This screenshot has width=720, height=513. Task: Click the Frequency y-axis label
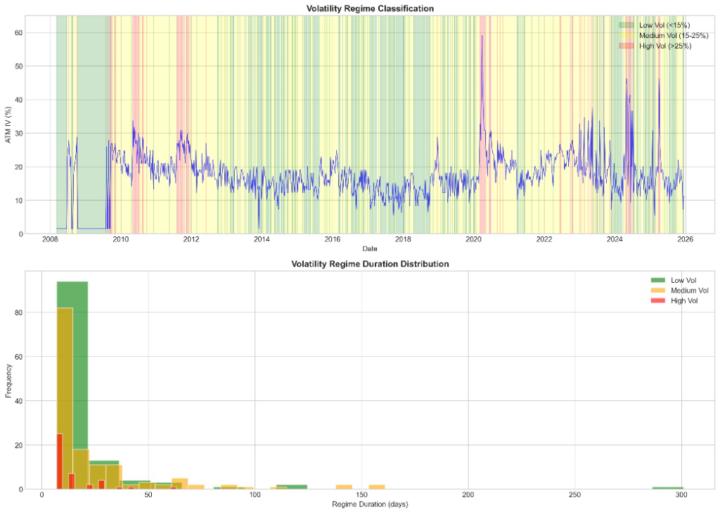tap(8, 381)
